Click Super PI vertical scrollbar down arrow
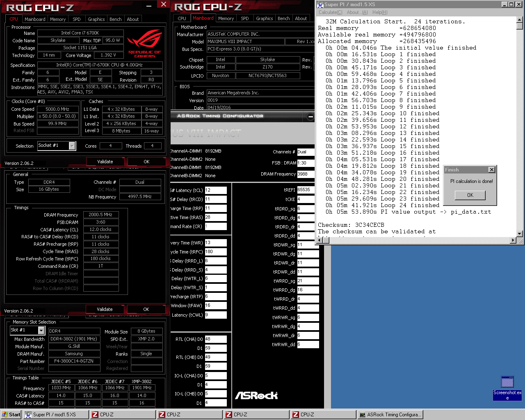The width and height of the screenshot is (525, 420). pos(520,234)
